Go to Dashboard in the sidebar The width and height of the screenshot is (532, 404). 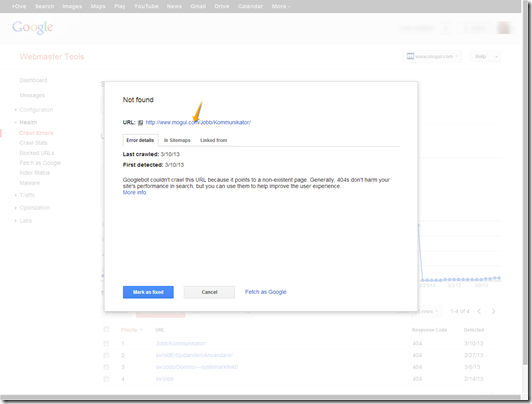(33, 80)
